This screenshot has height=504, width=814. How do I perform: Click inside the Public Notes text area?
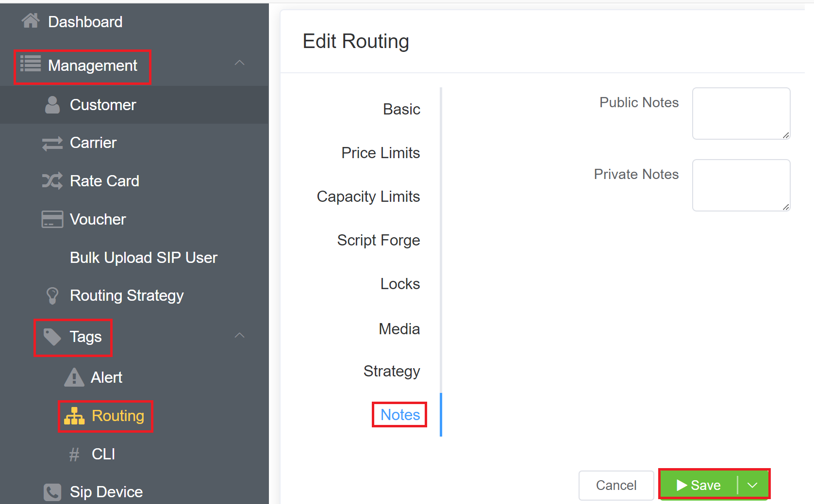tap(741, 114)
